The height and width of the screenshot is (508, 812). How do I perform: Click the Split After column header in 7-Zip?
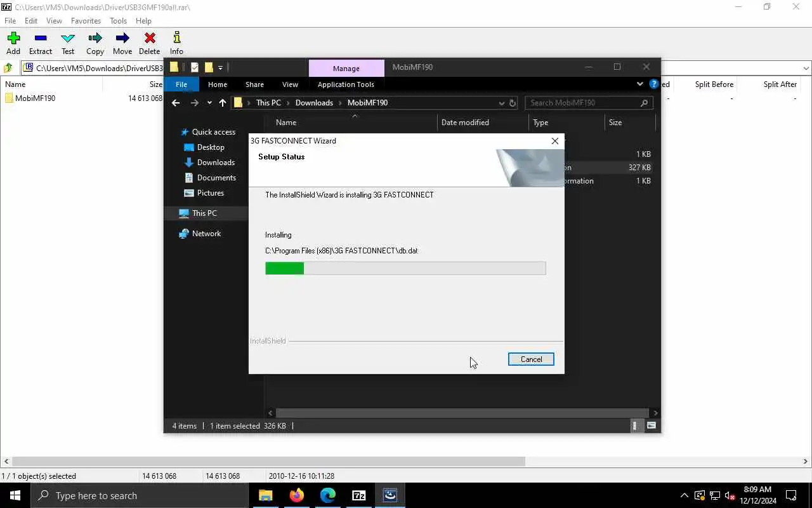click(x=780, y=84)
